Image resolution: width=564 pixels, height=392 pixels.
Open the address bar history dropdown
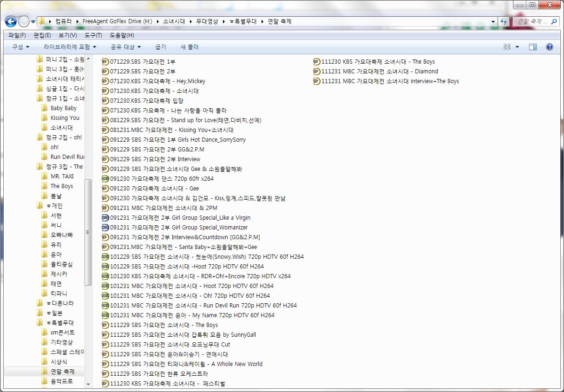[x=493, y=21]
